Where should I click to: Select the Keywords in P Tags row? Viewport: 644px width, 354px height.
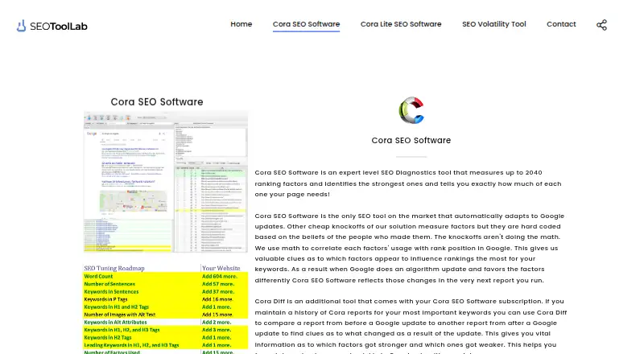pos(166,299)
